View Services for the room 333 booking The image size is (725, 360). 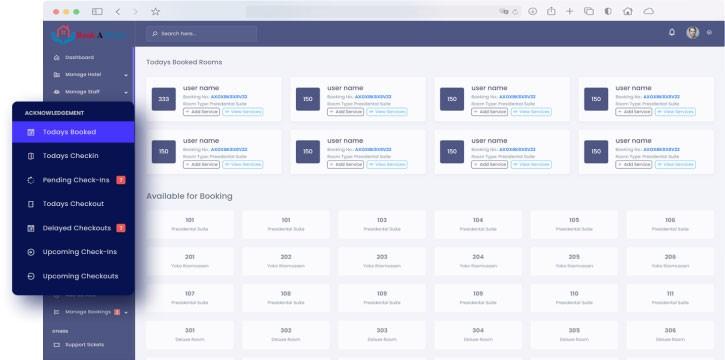(243, 112)
